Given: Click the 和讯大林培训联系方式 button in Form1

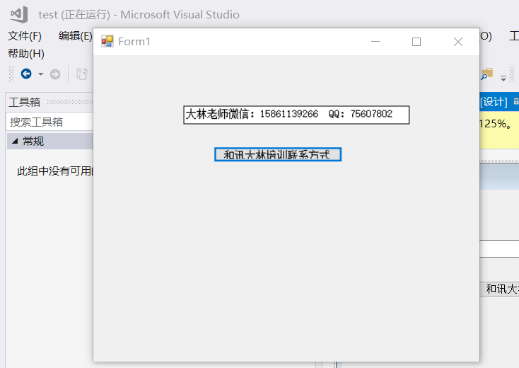Looking at the screenshot, I should 278,154.
